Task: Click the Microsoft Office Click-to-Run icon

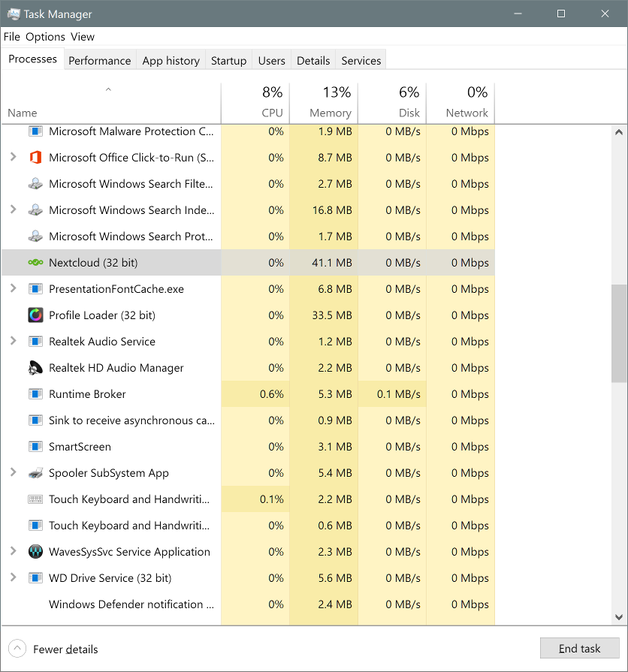Action: 35,158
